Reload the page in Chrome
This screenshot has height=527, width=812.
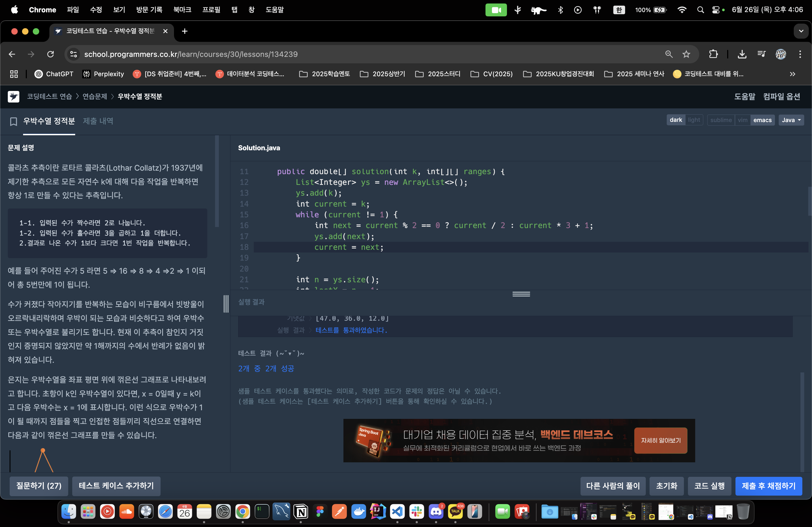(x=50, y=54)
